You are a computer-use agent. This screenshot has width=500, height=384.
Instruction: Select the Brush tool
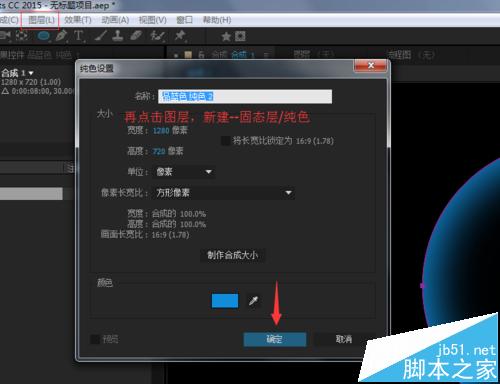pyautogui.click(x=101, y=35)
